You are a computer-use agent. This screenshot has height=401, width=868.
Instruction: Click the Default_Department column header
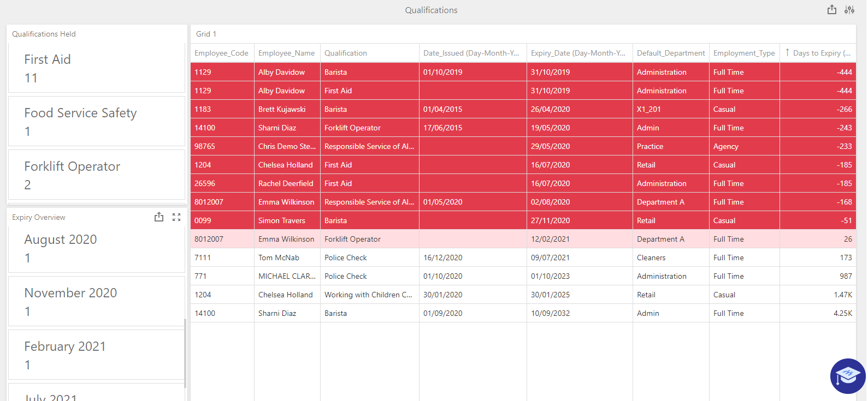(x=671, y=53)
